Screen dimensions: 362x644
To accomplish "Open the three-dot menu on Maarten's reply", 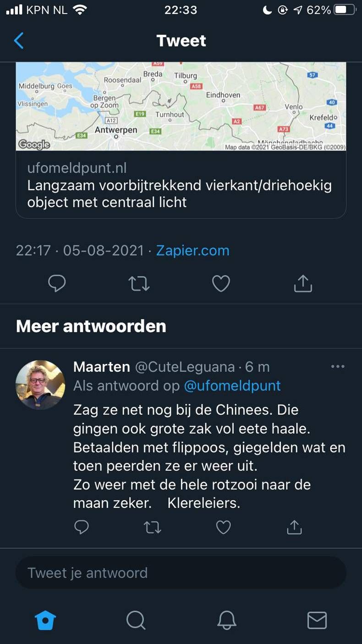I will 338,366.
